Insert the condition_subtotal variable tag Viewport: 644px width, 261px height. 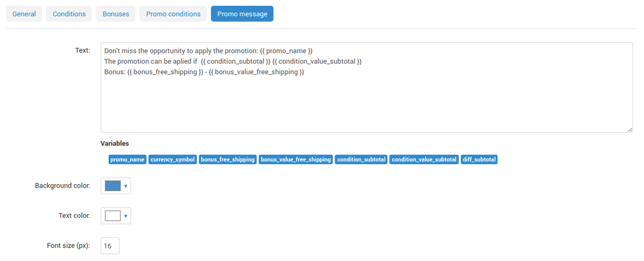click(362, 159)
